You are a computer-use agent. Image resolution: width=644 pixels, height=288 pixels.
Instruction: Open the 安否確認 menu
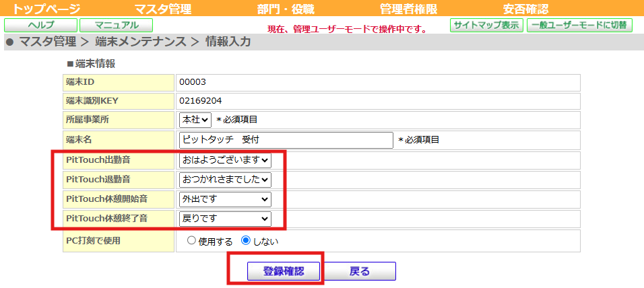coord(525,9)
